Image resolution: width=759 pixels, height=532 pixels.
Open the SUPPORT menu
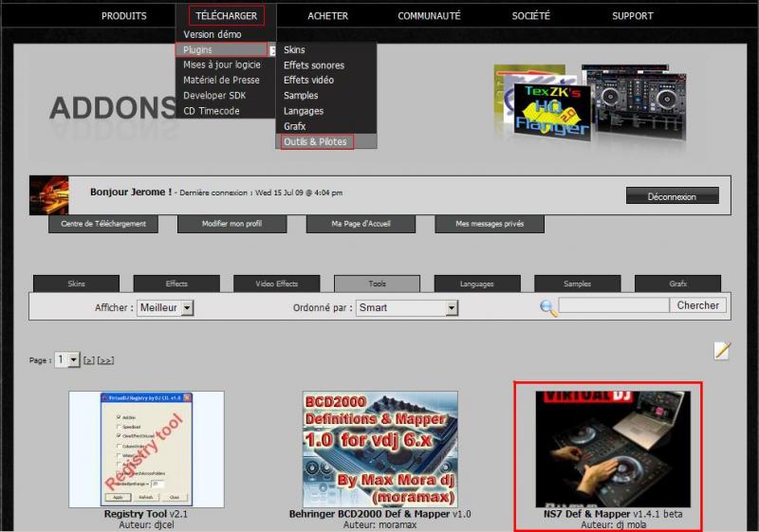(632, 16)
